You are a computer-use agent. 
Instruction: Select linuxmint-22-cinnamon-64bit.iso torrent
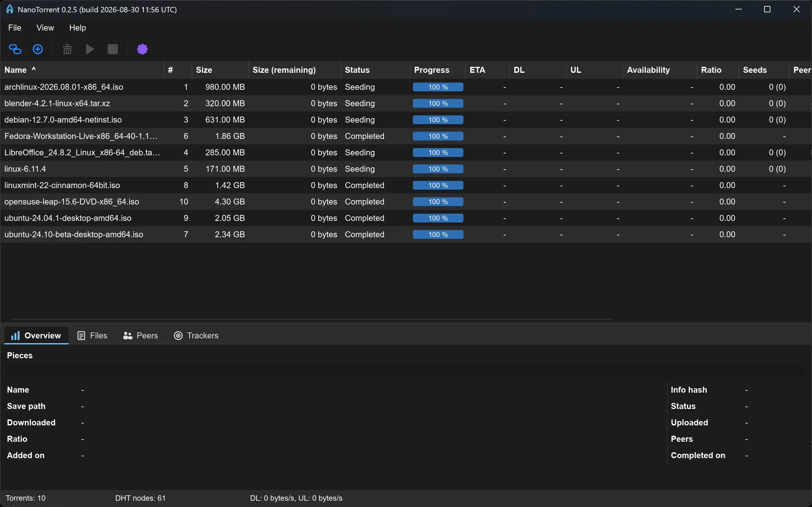point(406,185)
